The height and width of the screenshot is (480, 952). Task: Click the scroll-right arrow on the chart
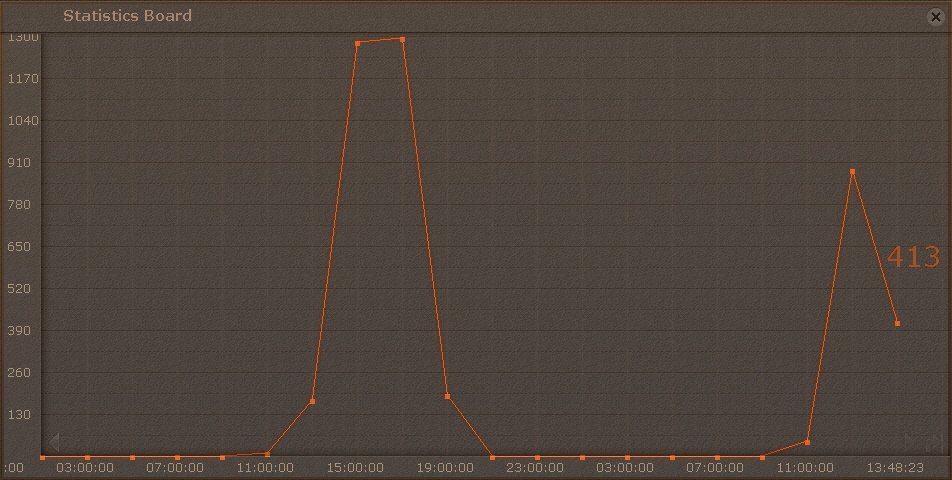[910, 441]
